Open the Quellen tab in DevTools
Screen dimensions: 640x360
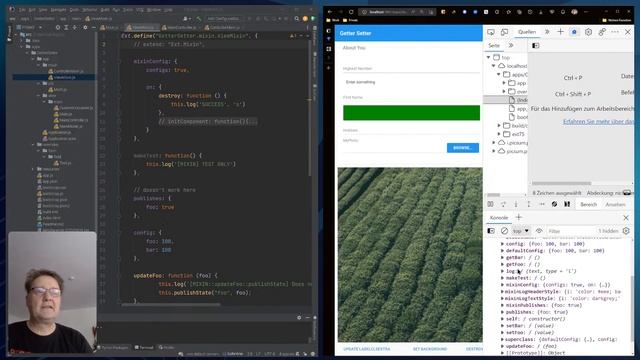pyautogui.click(x=527, y=32)
